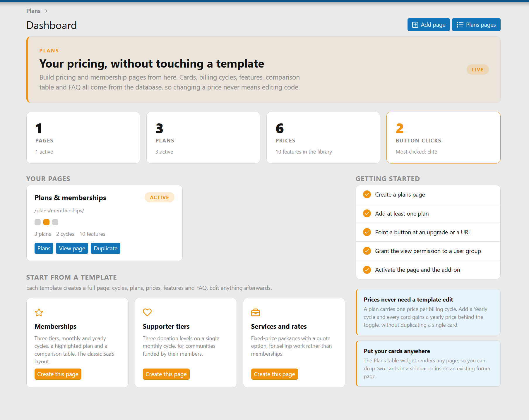Duplicate the Plans & memberships page

105,248
